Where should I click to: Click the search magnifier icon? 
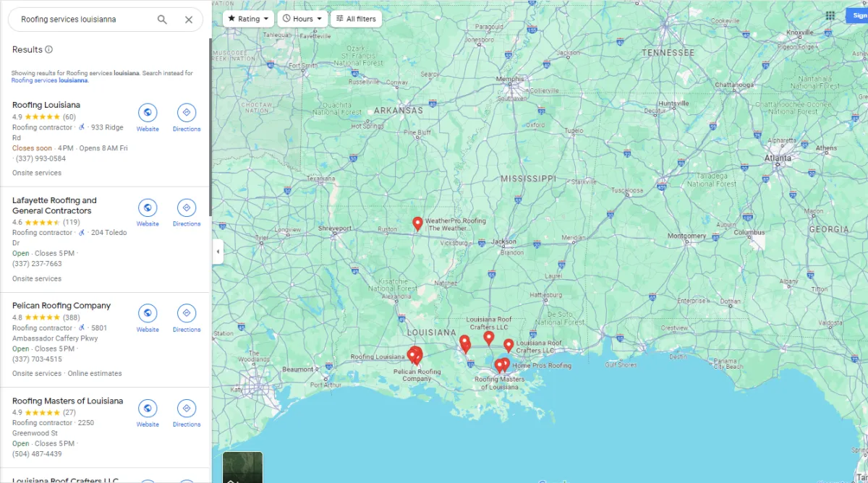click(x=162, y=20)
